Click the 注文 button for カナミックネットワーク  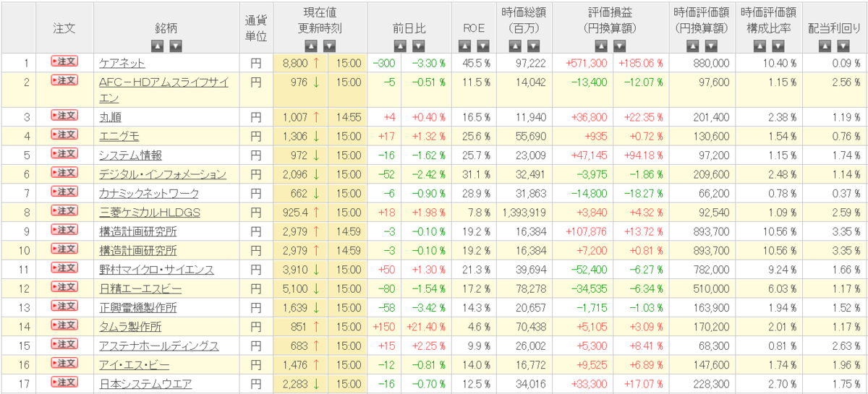[x=64, y=192]
